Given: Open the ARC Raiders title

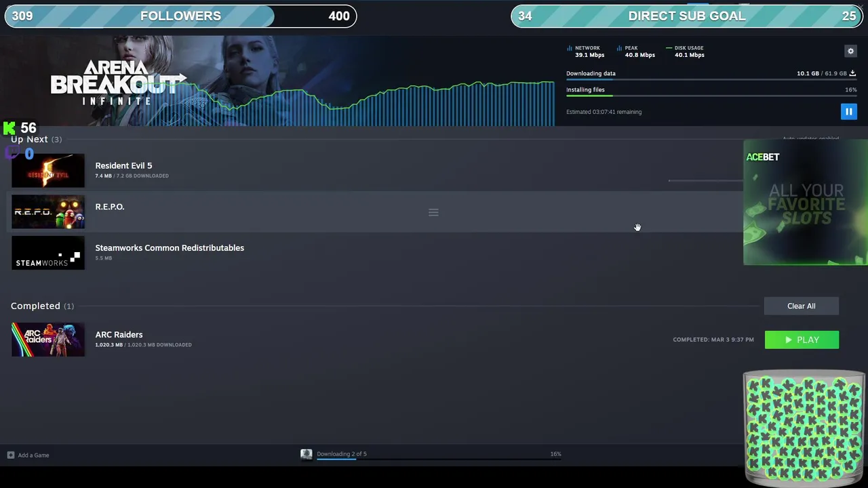Looking at the screenshot, I should click(x=119, y=335).
